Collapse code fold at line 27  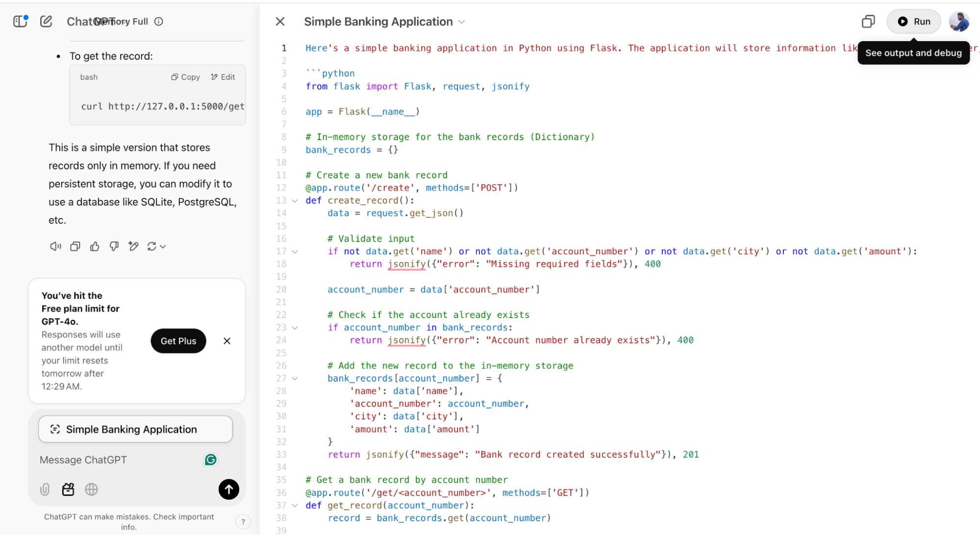coord(295,379)
